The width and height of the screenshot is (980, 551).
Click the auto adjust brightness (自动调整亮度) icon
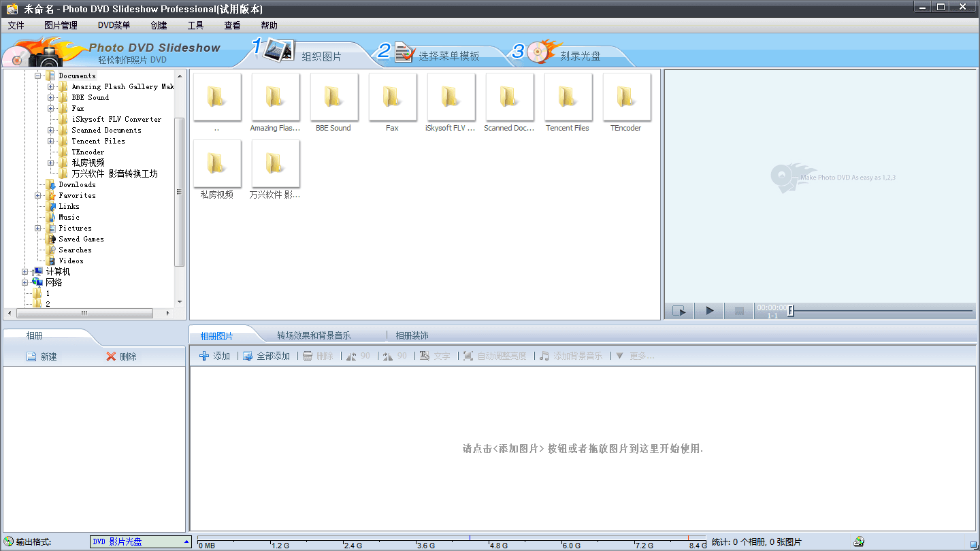click(468, 356)
